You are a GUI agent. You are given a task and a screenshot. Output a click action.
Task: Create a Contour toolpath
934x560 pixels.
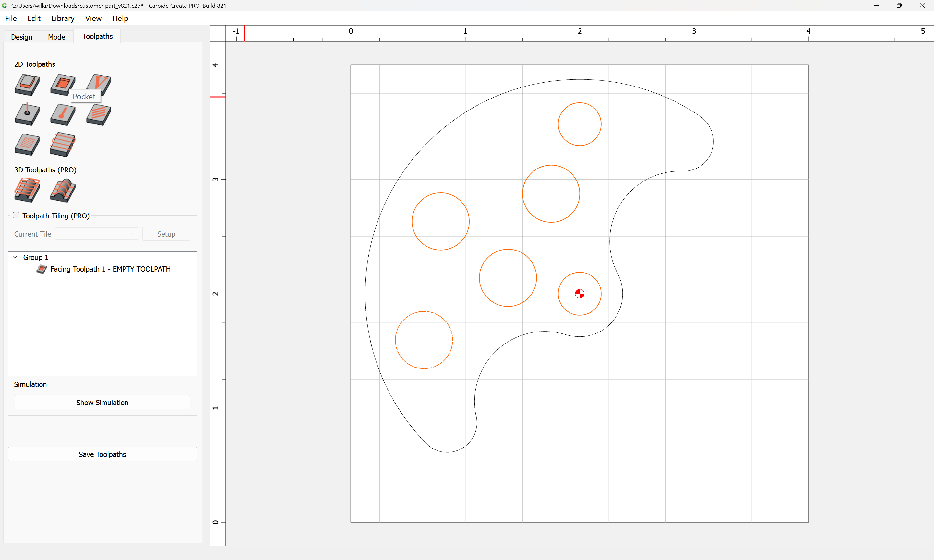pyautogui.click(x=27, y=84)
